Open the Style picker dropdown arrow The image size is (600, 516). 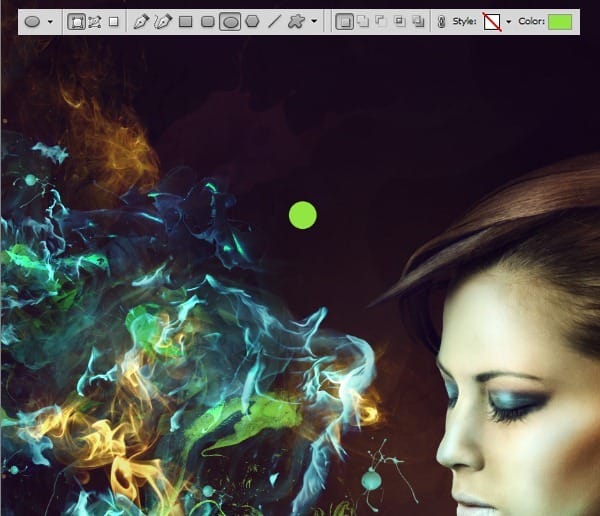[509, 22]
